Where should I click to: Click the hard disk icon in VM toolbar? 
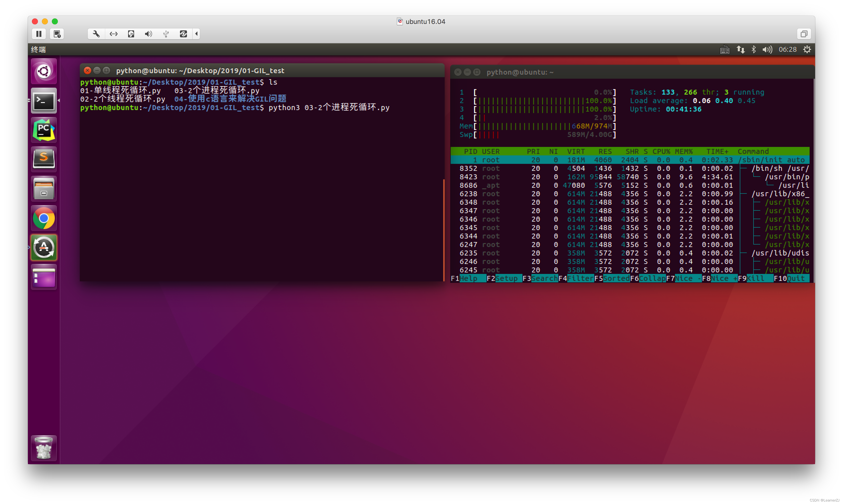(x=131, y=34)
